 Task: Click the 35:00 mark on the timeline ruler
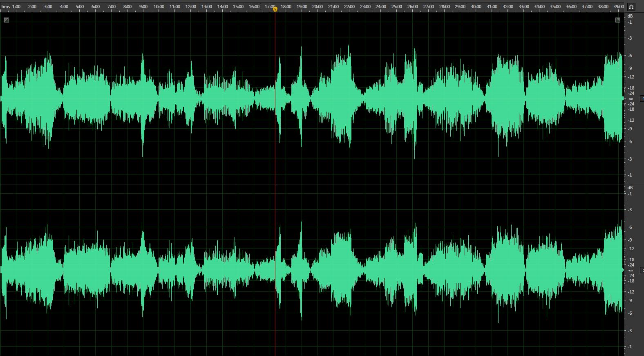pyautogui.click(x=555, y=7)
